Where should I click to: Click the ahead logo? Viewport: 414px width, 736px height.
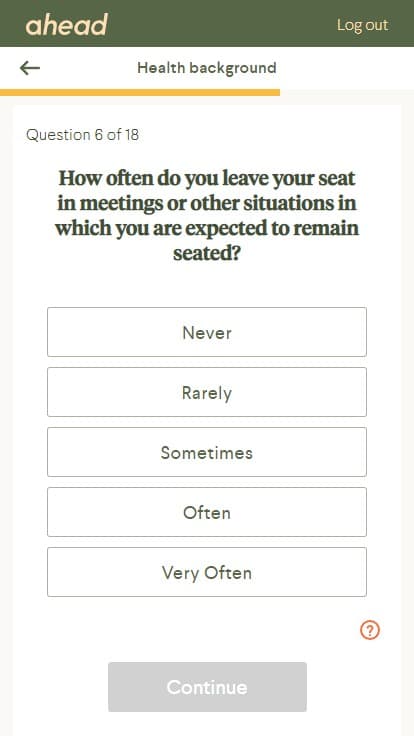click(x=67, y=25)
